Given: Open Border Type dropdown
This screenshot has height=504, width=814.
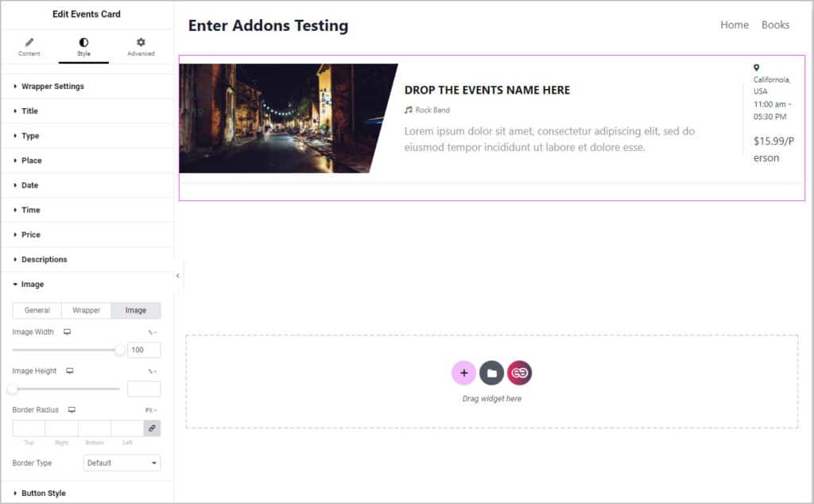Looking at the screenshot, I should [122, 463].
